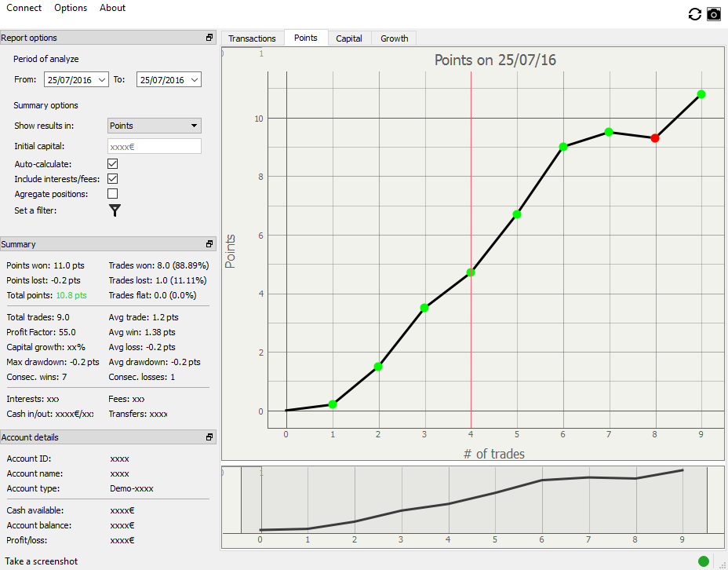Click the Points lost: -0.2 pts text

(44, 280)
